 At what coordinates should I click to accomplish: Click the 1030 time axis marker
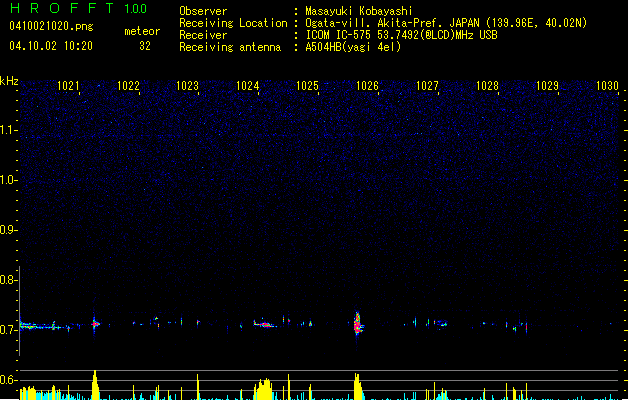[607, 85]
